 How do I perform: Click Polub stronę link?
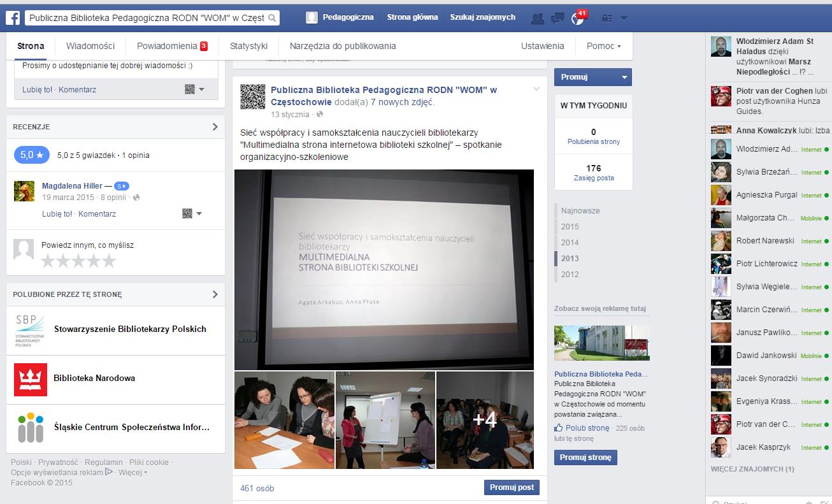click(x=587, y=428)
